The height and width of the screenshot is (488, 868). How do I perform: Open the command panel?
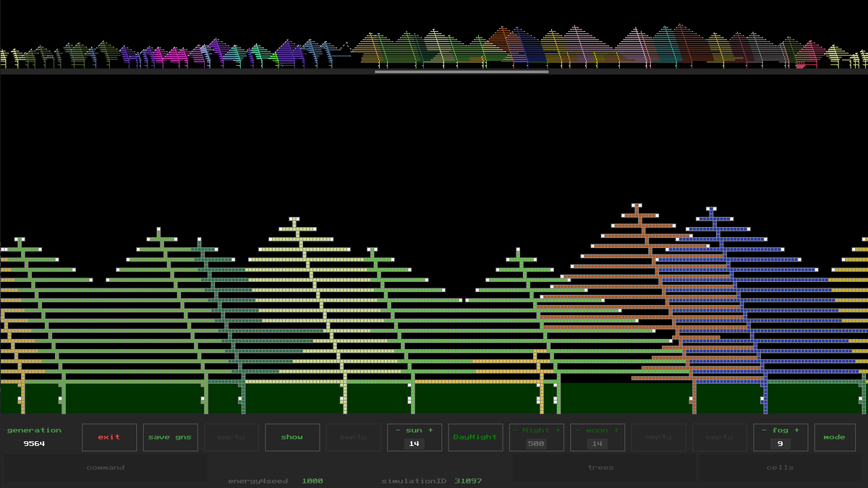[x=106, y=468]
